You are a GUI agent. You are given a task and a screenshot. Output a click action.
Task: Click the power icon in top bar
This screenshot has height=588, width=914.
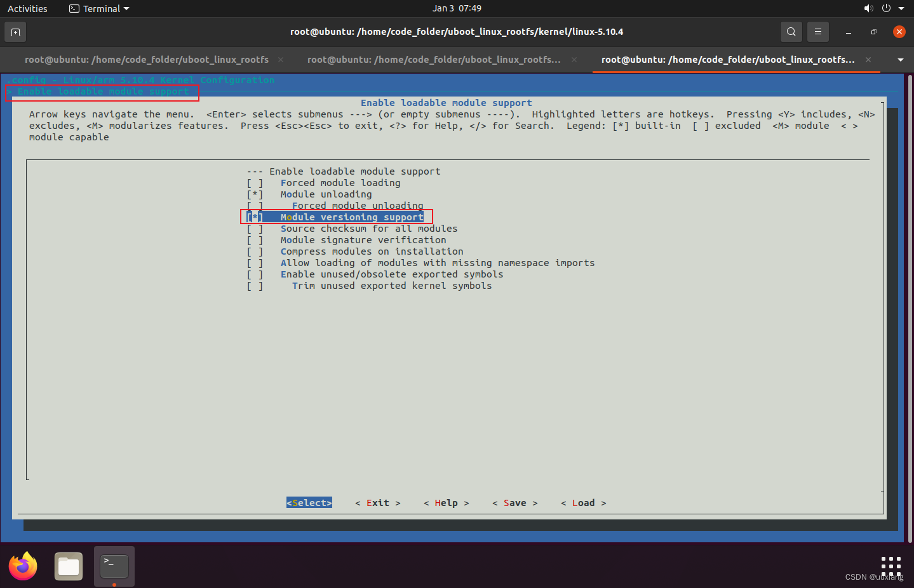tap(886, 8)
